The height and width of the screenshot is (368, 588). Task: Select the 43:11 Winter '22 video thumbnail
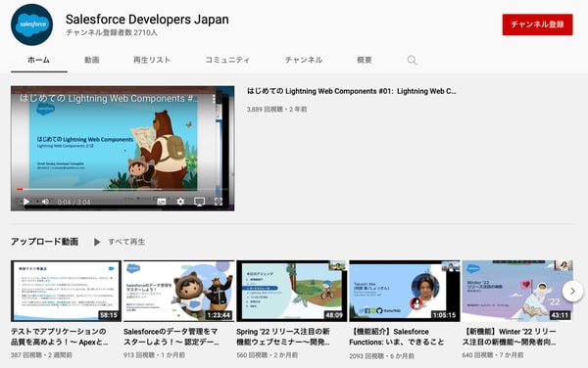(517, 291)
